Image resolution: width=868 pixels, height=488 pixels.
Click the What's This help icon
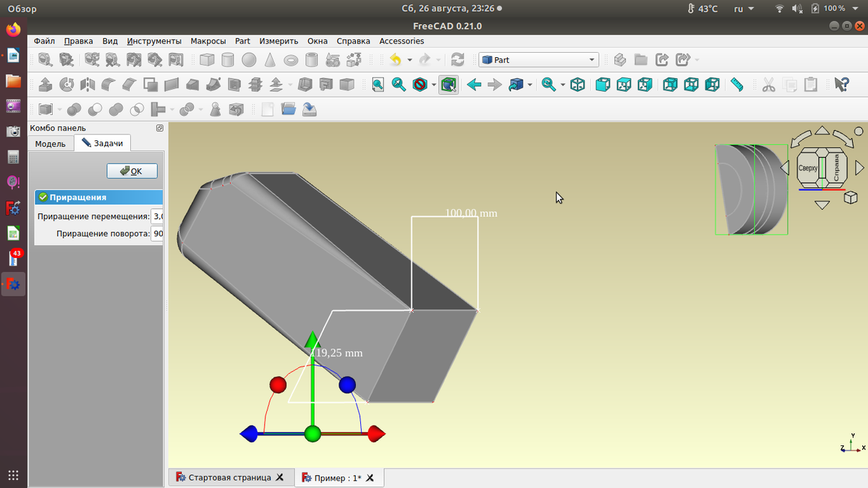point(841,85)
